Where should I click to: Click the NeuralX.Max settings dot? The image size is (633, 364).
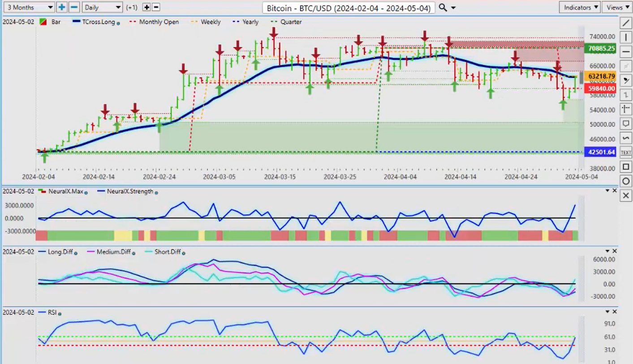click(86, 192)
